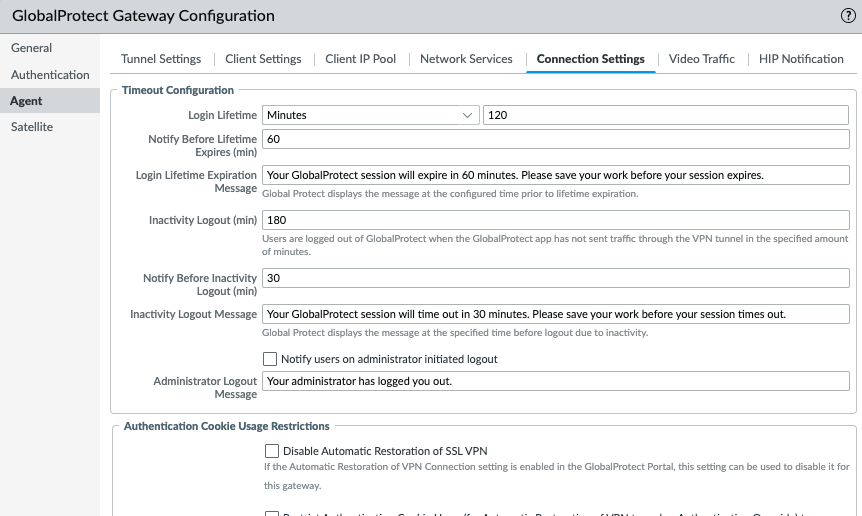Viewport: 862px width, 516px height.
Task: Select General in the left sidebar
Action: (x=32, y=48)
